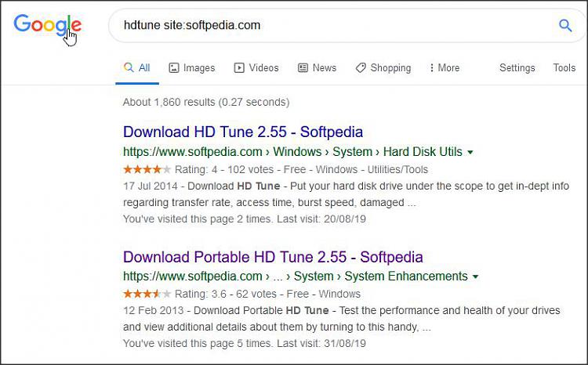The image size is (588, 365).
Task: Open the Shopping tab
Action: coord(383,68)
